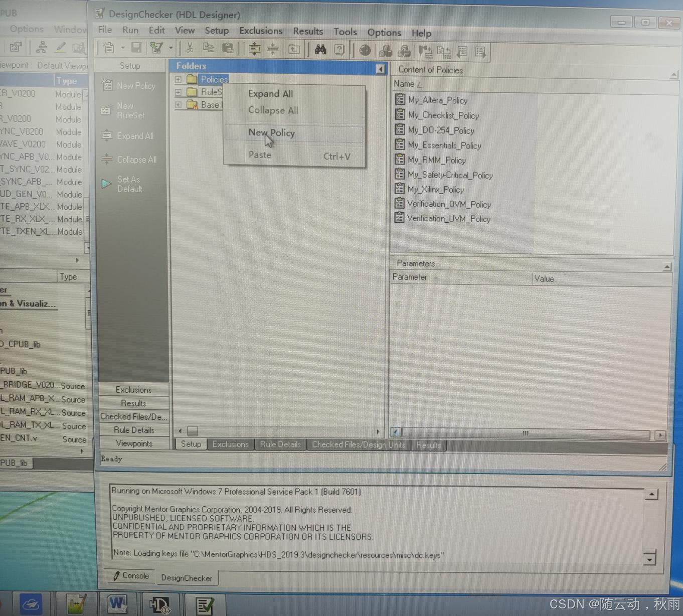Click the Exclusions sidebar button
Viewport: 683px width, 616px height.
pos(133,390)
